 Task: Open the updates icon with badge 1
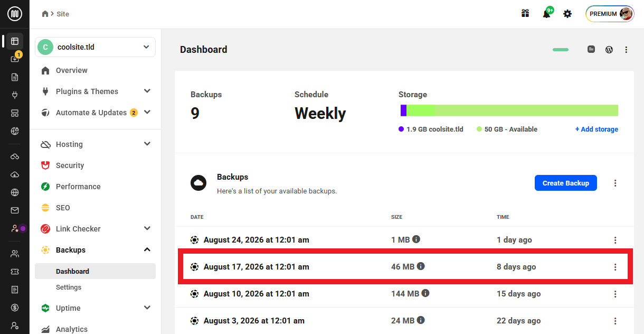pos(15,59)
